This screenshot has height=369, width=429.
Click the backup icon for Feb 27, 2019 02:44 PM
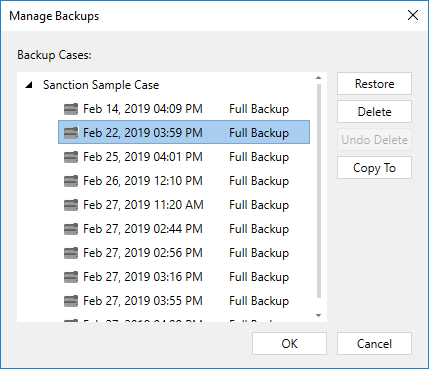[71, 229]
